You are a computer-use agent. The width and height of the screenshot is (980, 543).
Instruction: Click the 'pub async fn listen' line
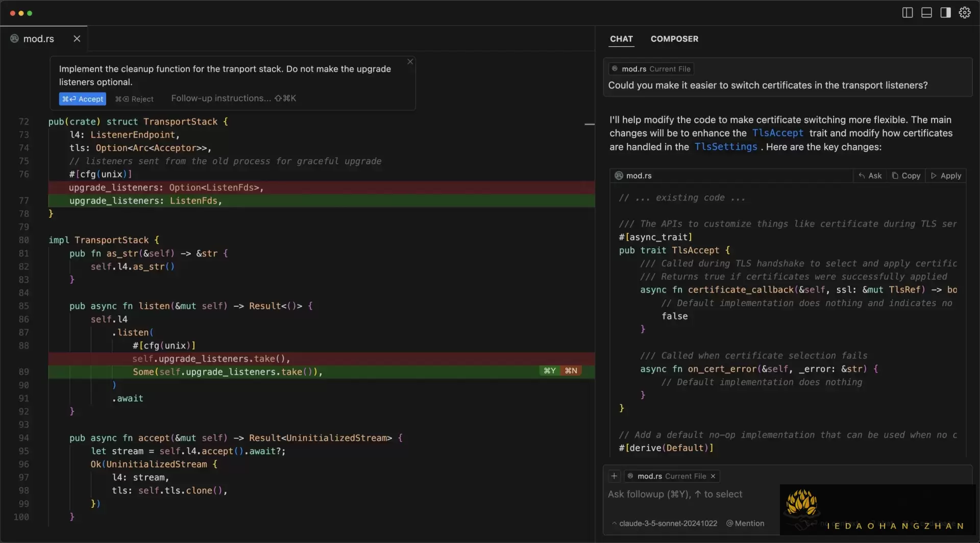[191, 306]
